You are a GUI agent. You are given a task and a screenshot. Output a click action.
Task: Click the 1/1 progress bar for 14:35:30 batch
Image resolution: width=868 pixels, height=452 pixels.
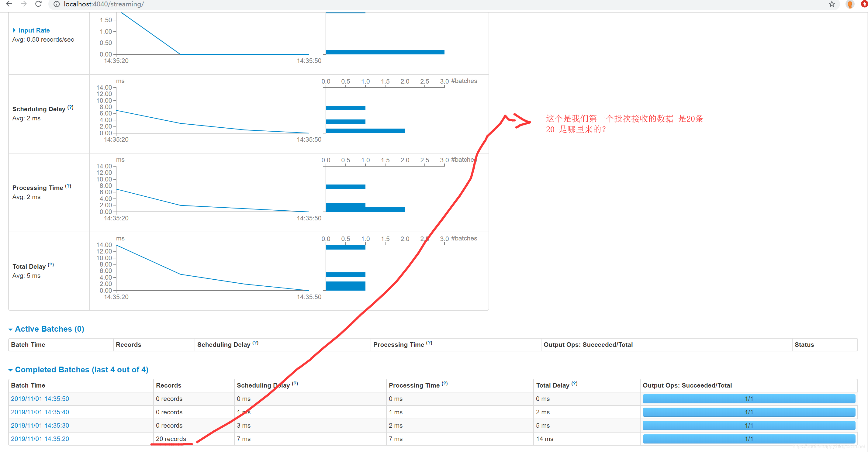(x=749, y=425)
